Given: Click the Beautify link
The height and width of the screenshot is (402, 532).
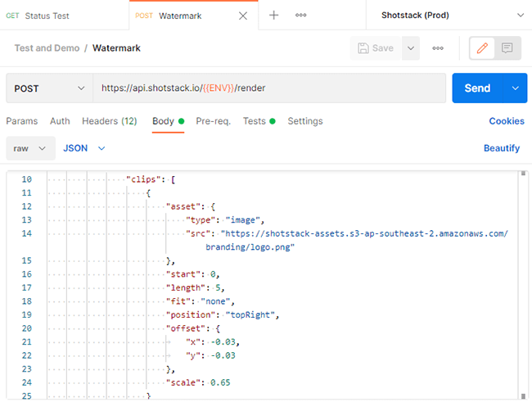Looking at the screenshot, I should pos(501,148).
